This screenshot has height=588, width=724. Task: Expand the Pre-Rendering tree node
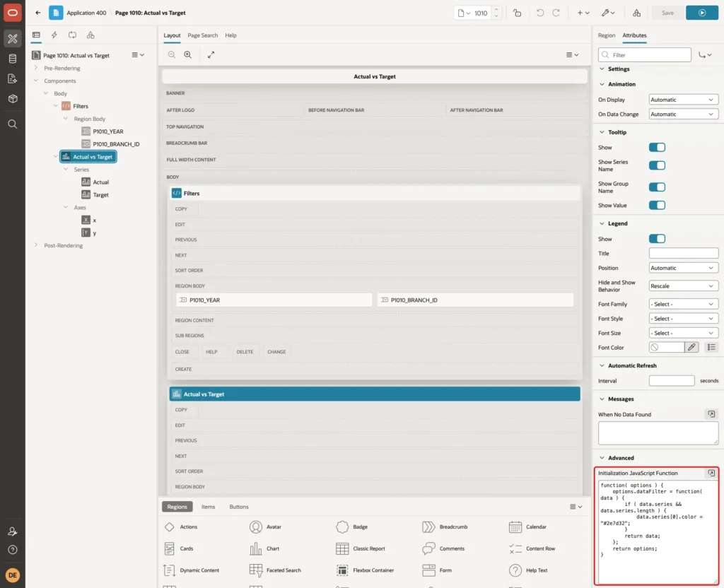tap(35, 68)
